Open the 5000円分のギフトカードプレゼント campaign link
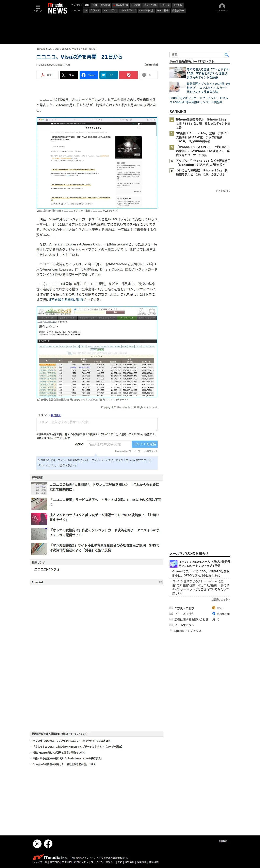Image resolution: width=260 pixels, height=868 pixels. pos(199,100)
